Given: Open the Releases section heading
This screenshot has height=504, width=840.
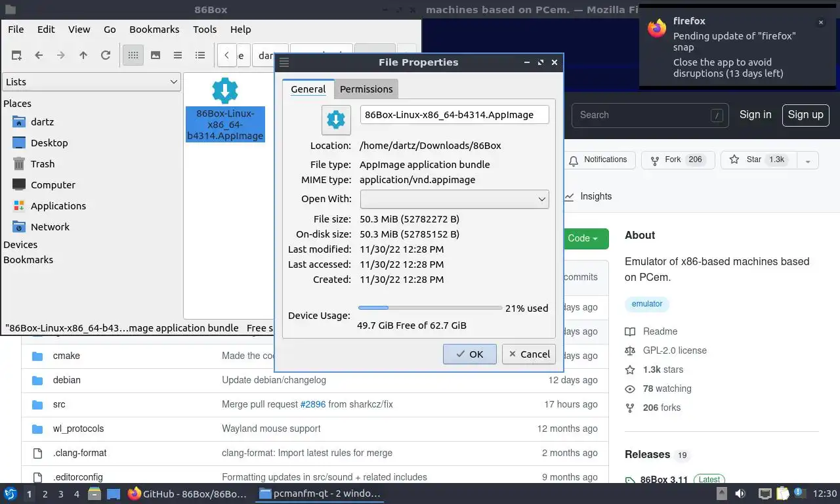Looking at the screenshot, I should tap(647, 454).
